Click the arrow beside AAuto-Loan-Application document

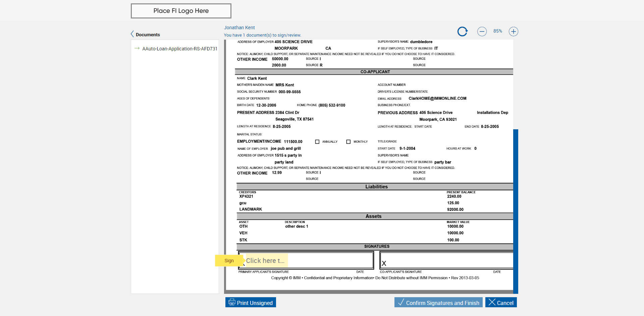tap(137, 48)
